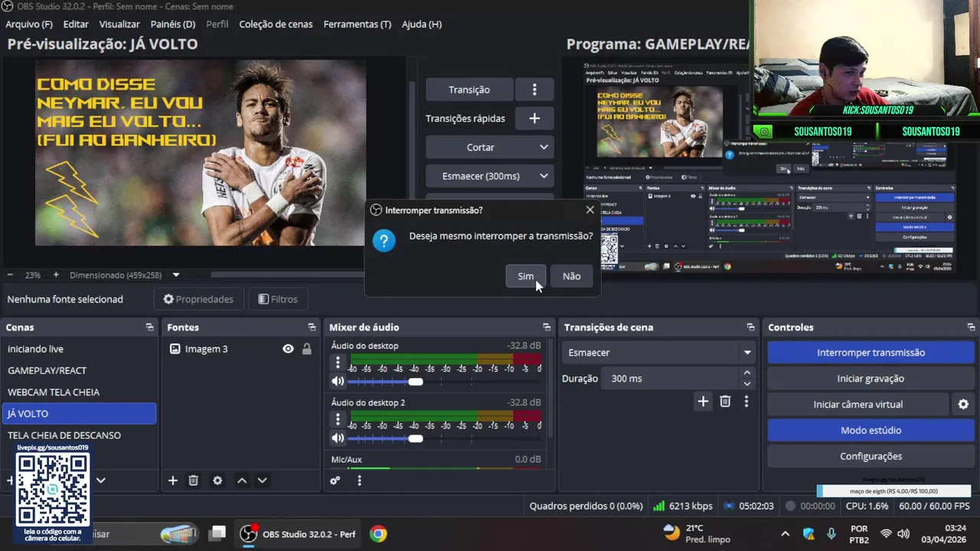Add a scene transition with plus

tap(703, 401)
